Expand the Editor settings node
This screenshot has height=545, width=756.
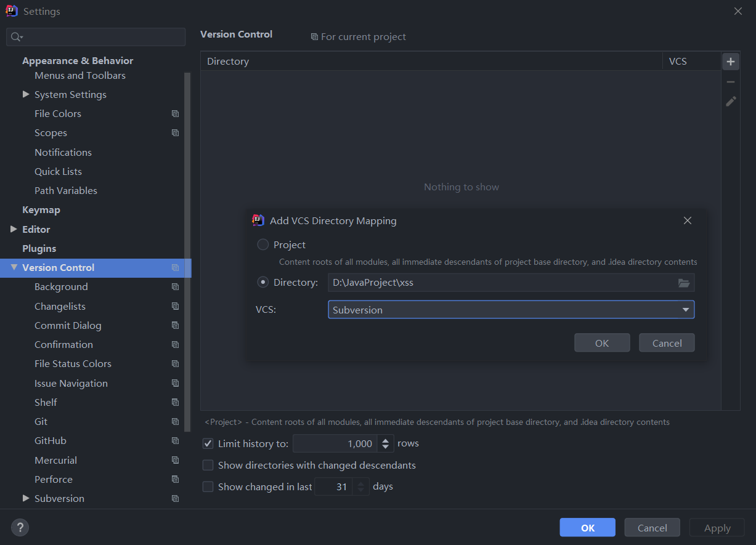pyautogui.click(x=14, y=229)
